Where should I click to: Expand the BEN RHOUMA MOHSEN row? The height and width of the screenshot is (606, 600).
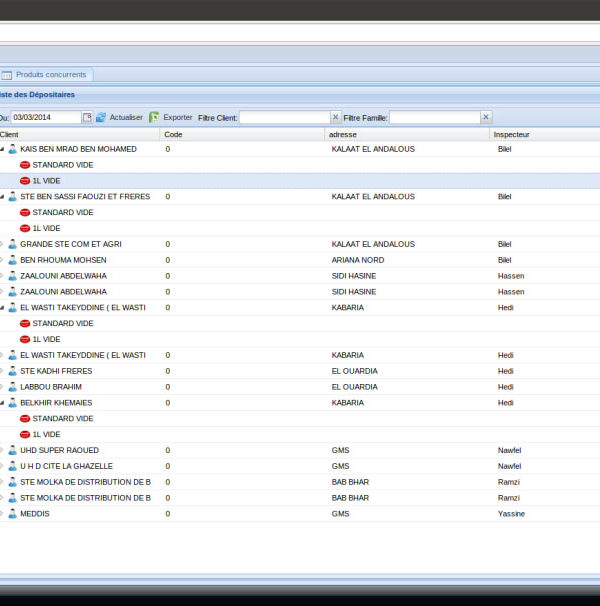[3, 260]
